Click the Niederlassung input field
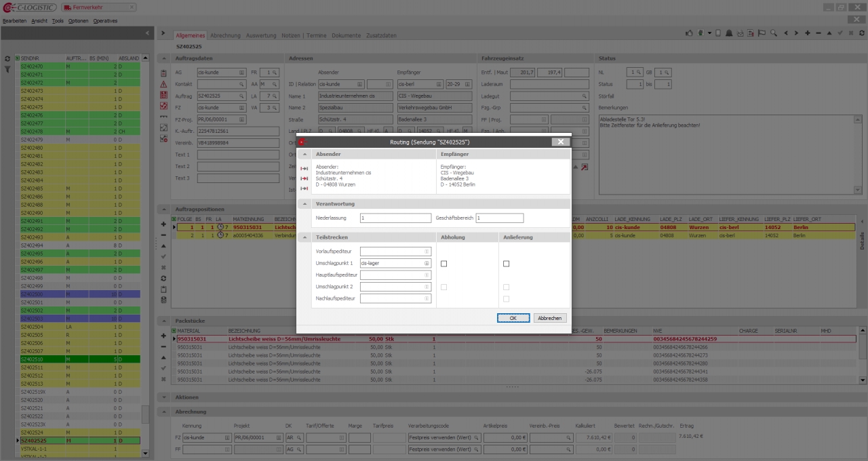868x461 pixels. (x=395, y=218)
